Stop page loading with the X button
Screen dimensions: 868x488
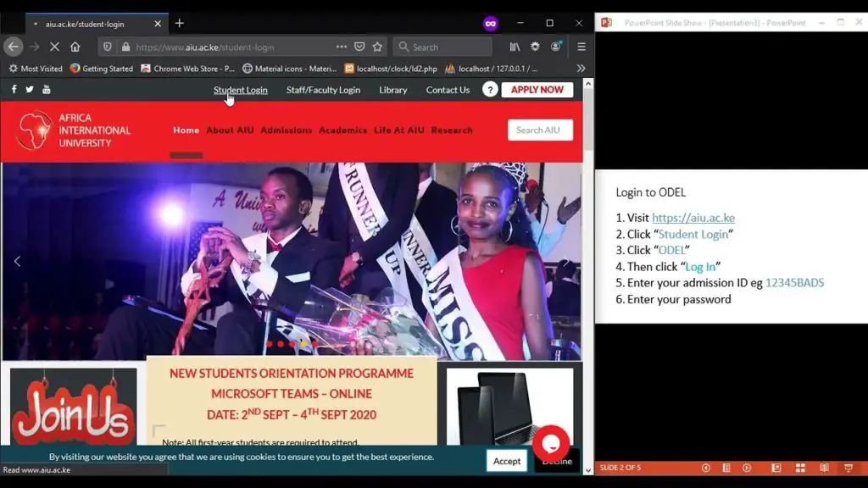[54, 47]
